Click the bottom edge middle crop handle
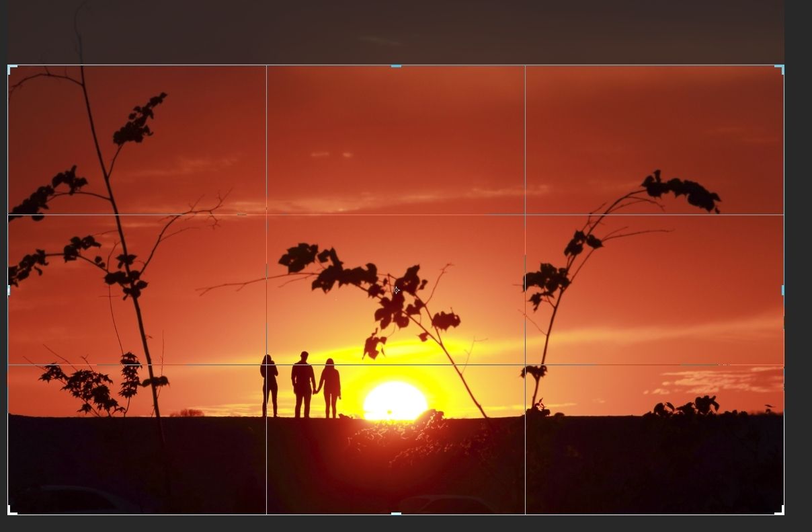The image size is (812, 532). (396, 514)
